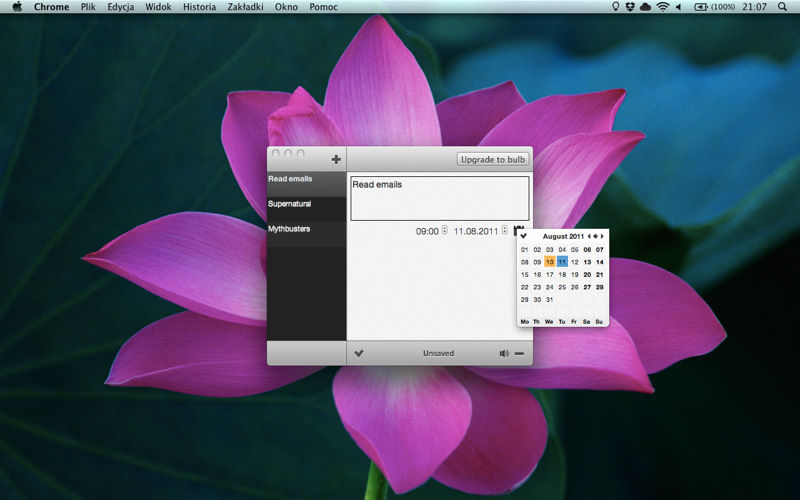Confirm date with calendar popup checkmark

[x=524, y=237]
